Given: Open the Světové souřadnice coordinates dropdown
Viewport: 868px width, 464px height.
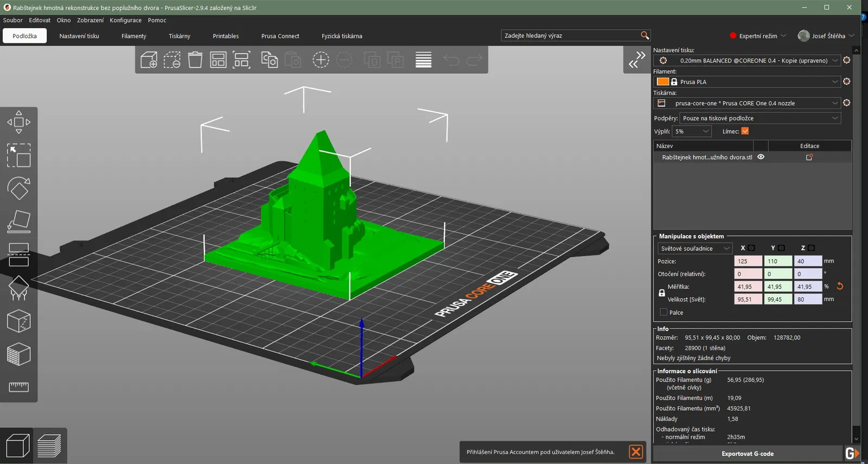Looking at the screenshot, I should [x=694, y=249].
